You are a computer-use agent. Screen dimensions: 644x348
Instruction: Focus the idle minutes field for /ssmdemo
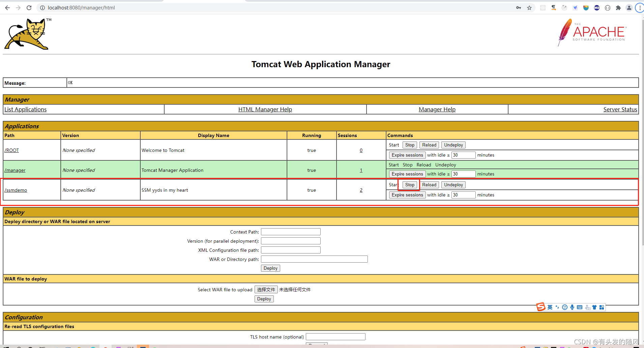click(x=463, y=195)
